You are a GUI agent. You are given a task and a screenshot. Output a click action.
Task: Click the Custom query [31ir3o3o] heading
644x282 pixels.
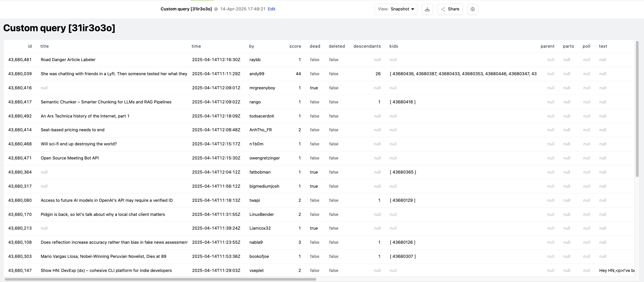[x=59, y=28]
